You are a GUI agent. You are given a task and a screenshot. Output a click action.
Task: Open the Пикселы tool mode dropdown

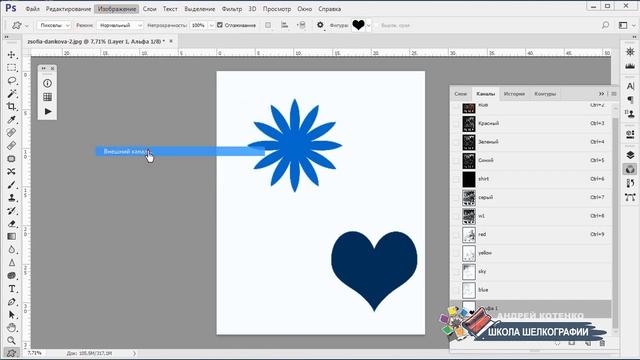point(54,25)
